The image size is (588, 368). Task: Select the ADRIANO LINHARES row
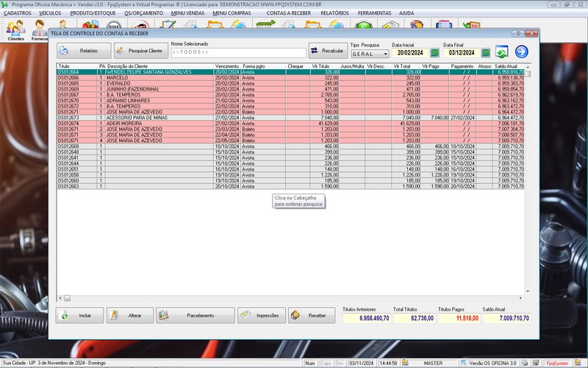click(290, 101)
